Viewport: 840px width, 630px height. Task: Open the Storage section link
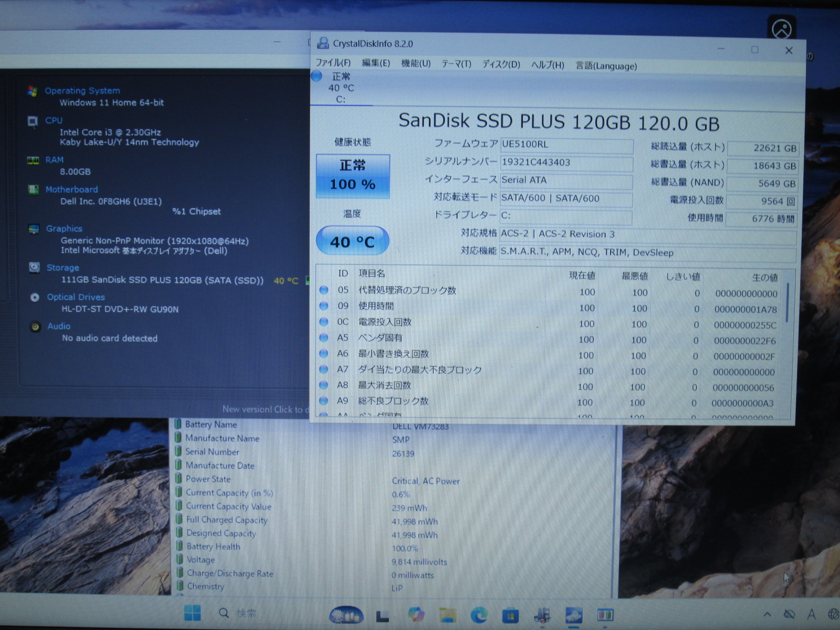pyautogui.click(x=62, y=268)
